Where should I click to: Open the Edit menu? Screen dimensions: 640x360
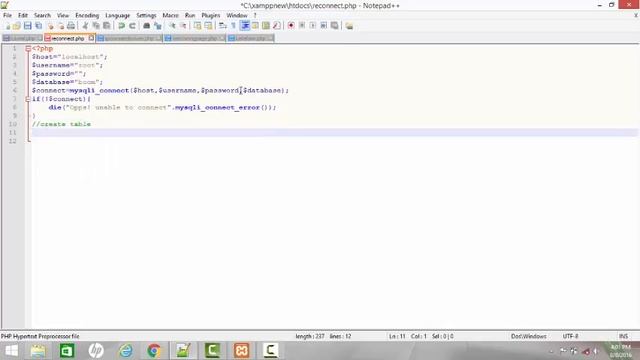point(22,16)
